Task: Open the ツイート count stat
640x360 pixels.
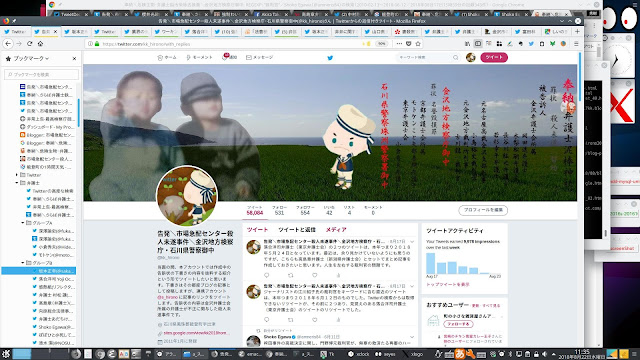Action: point(255,210)
